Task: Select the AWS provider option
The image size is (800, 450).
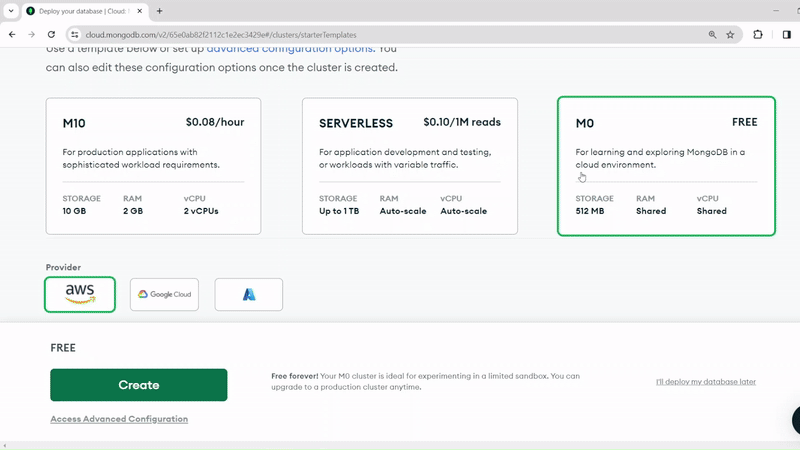Action: click(x=80, y=294)
